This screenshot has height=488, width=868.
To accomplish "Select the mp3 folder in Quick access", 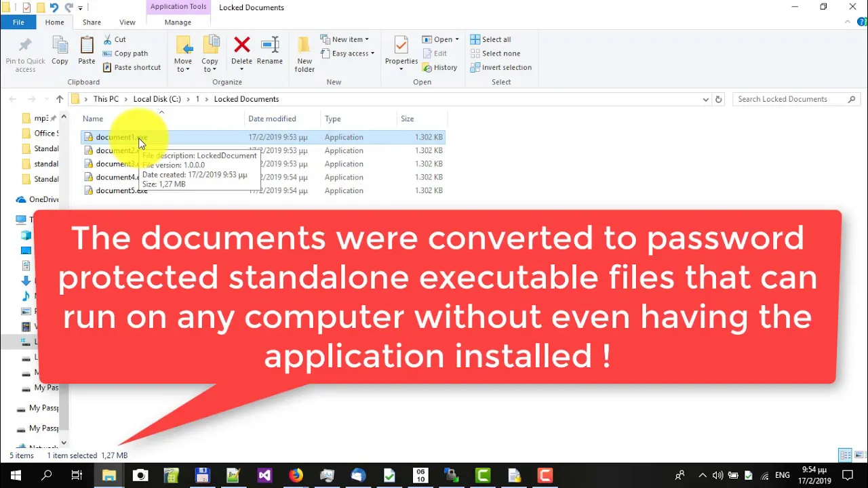I will tap(39, 119).
